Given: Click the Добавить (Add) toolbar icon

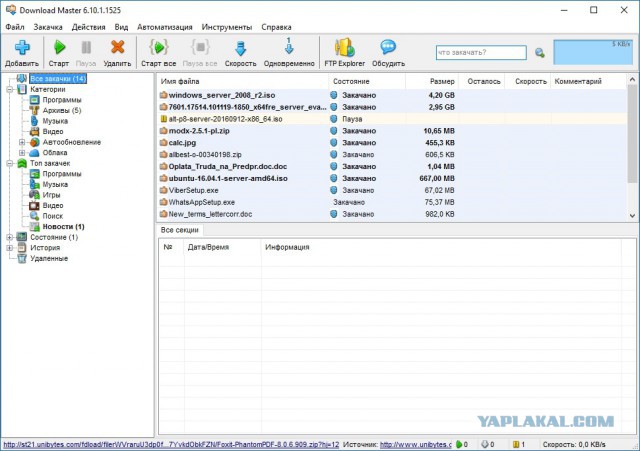Looking at the screenshot, I should point(22,48).
